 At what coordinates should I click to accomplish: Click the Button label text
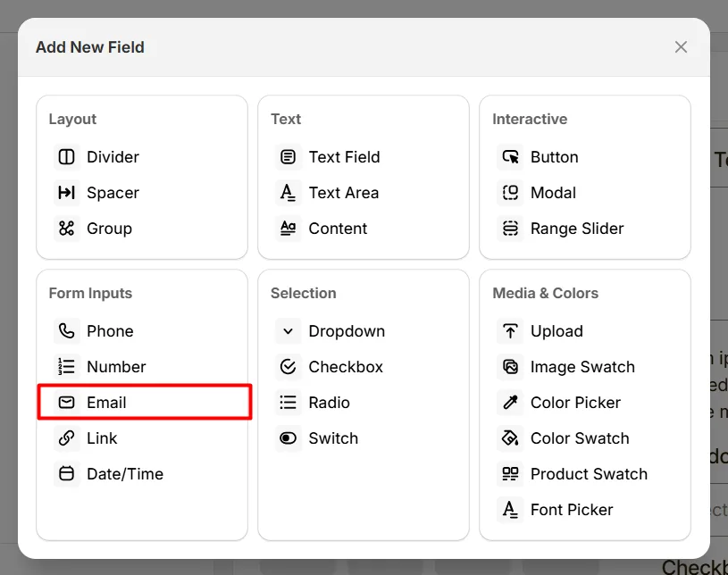[555, 157]
